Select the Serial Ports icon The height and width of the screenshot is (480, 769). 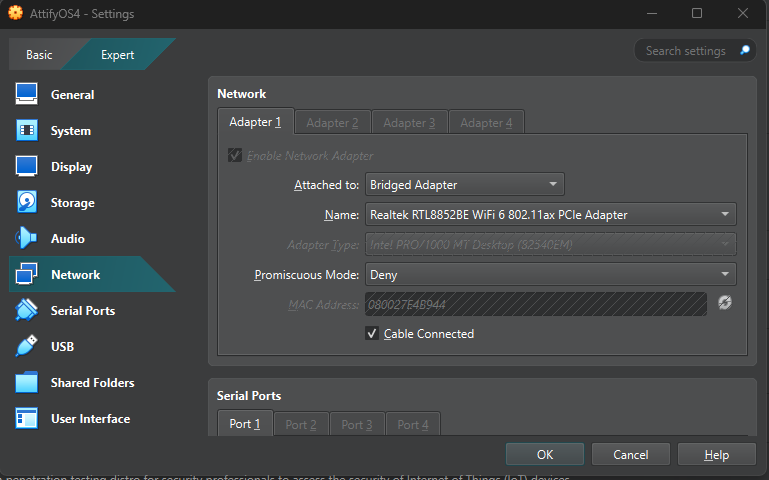point(27,311)
